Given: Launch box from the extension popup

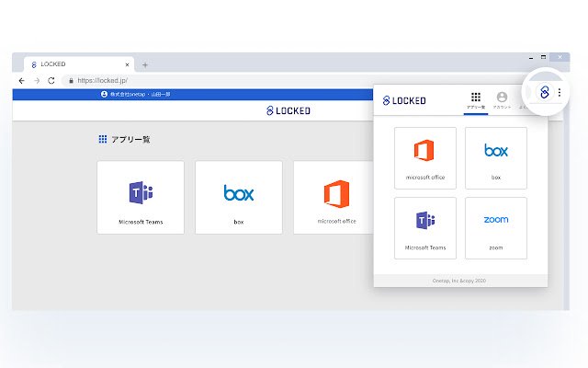Looking at the screenshot, I should pyautogui.click(x=496, y=157).
